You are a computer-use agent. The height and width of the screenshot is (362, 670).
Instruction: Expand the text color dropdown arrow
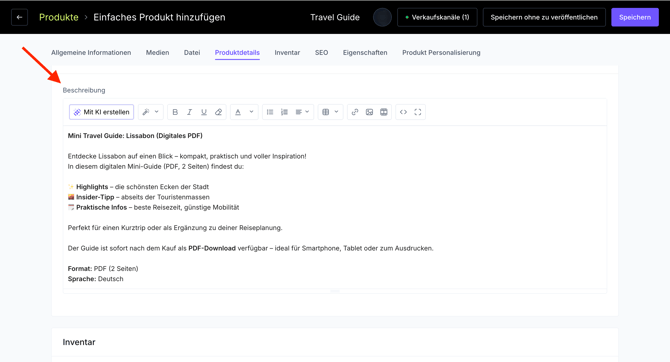251,112
